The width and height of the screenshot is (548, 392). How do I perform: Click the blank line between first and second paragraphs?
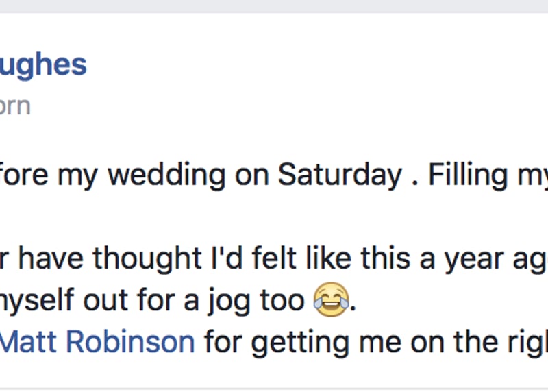coord(274,217)
